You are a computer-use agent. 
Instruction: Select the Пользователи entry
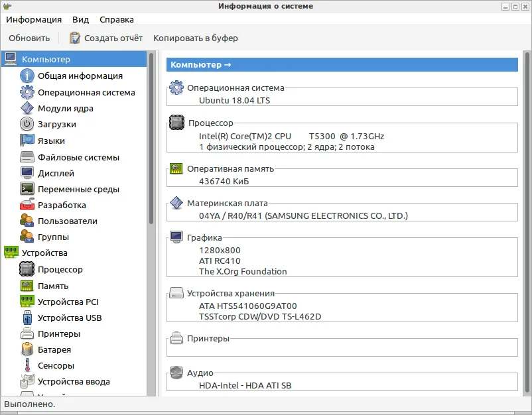[x=68, y=221]
